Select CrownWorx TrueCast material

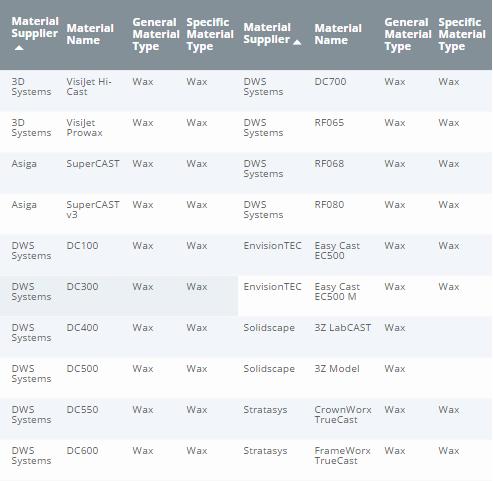click(x=343, y=415)
